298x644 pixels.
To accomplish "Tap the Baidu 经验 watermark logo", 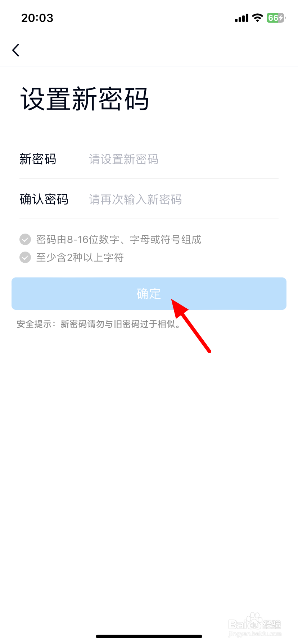I will point(255,621).
